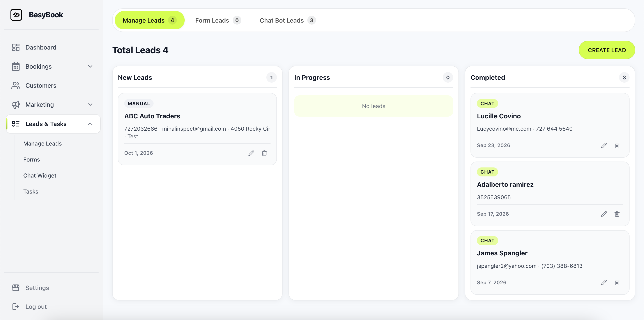This screenshot has width=644, height=320.
Task: Click the 'Total Leads 4' heading
Action: pos(140,50)
